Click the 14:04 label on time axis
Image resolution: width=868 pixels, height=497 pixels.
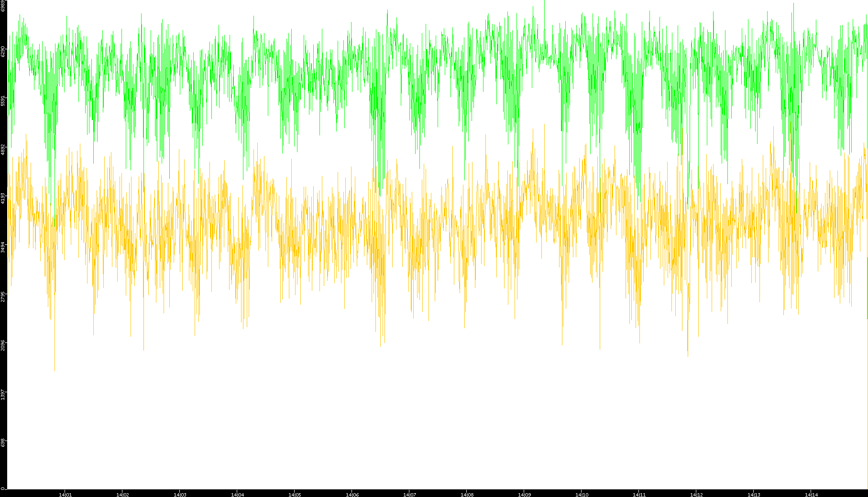(x=237, y=495)
